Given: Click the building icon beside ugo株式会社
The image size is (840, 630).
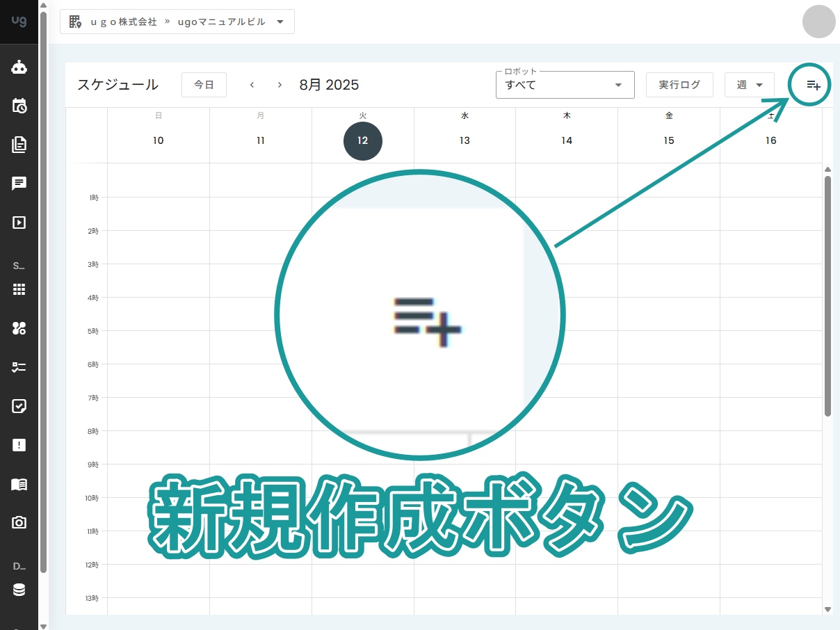Looking at the screenshot, I should (75, 22).
